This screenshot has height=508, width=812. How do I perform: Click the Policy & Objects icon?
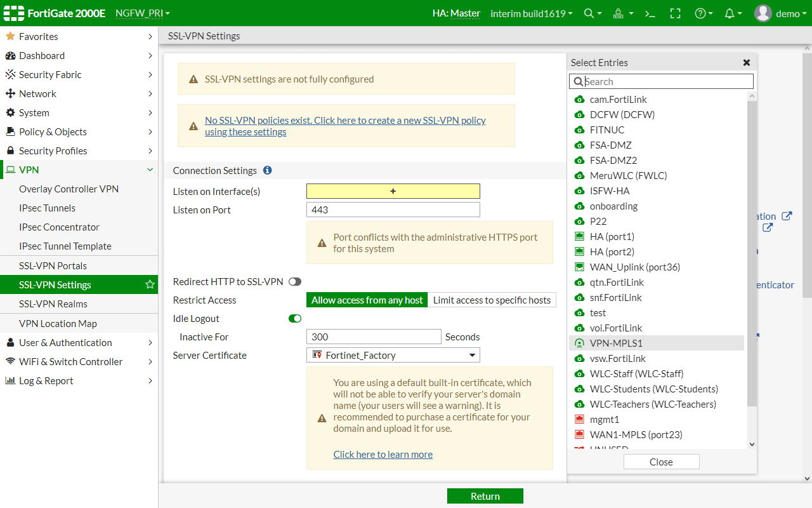(10, 131)
